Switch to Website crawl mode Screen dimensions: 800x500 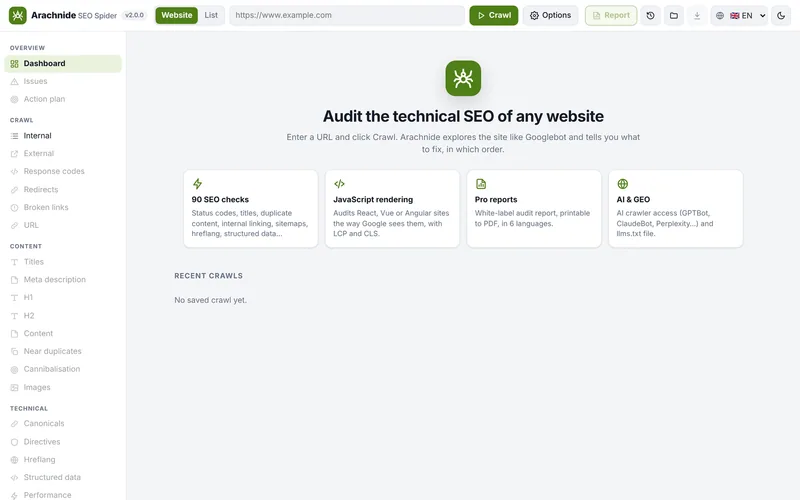[177, 15]
